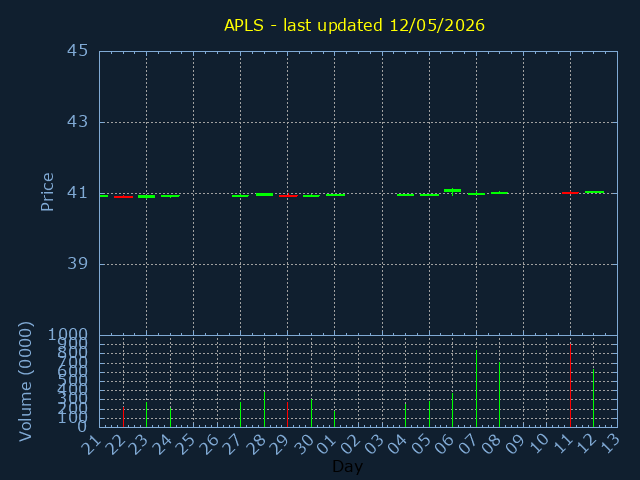Screen dimensions: 640x480
Task: Click the day 01 tick label
Action: (326, 444)
